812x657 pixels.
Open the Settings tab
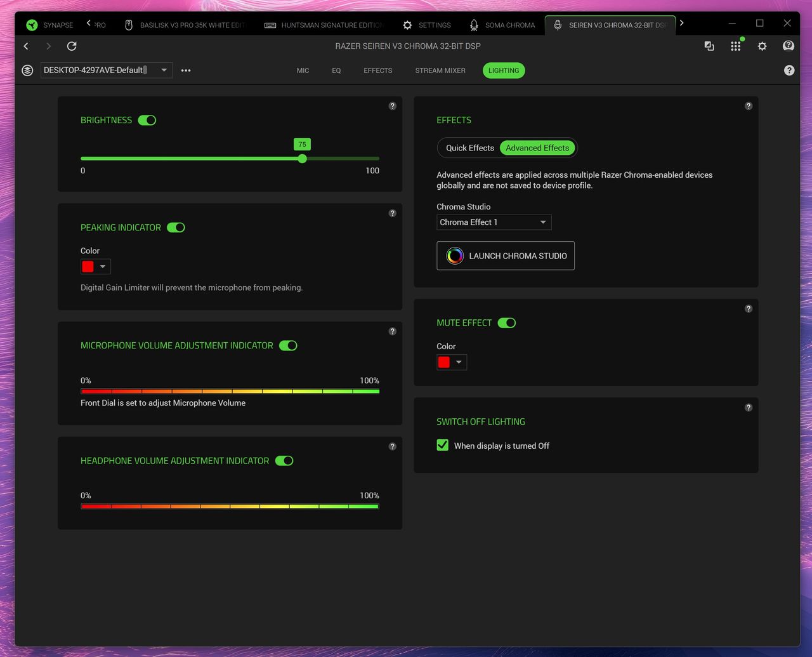pos(427,25)
